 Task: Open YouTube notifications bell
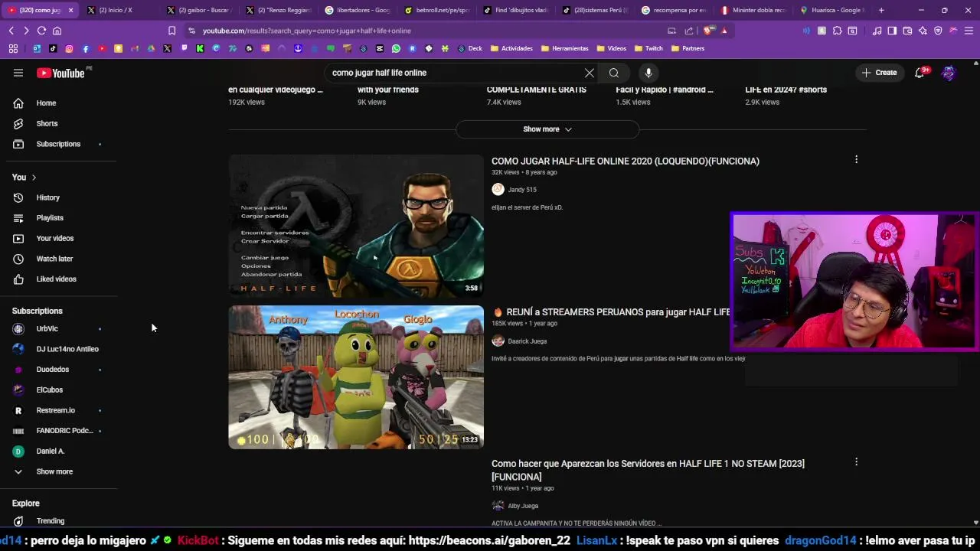coord(920,73)
